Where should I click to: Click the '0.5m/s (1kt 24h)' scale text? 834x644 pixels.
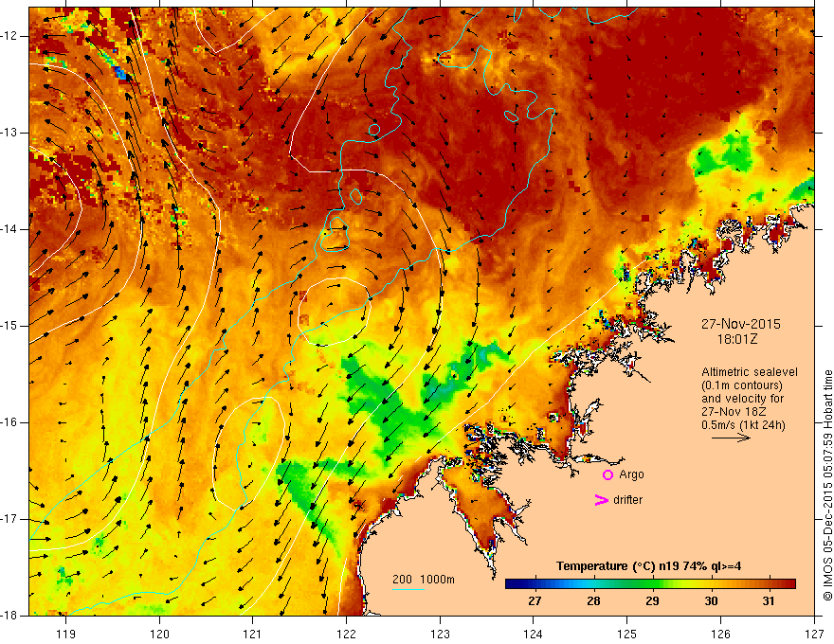(743, 425)
